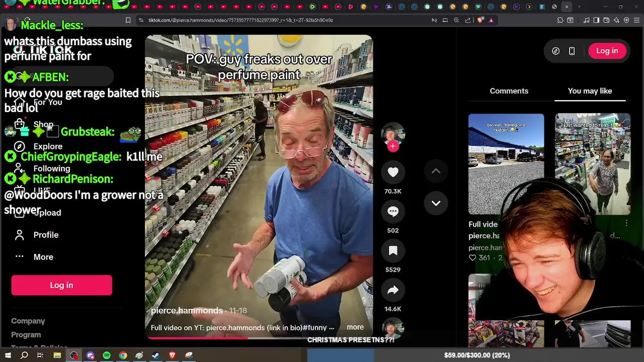Follow creator with red plus badge

[x=393, y=146]
